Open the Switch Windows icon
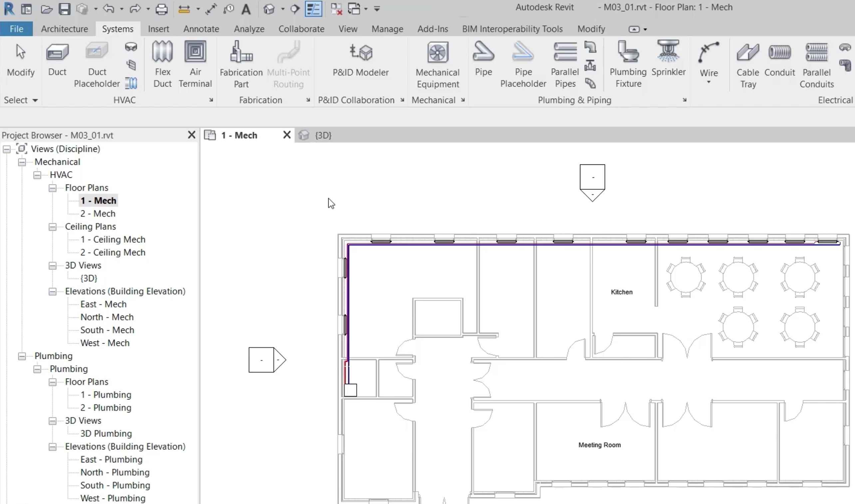 tap(354, 9)
